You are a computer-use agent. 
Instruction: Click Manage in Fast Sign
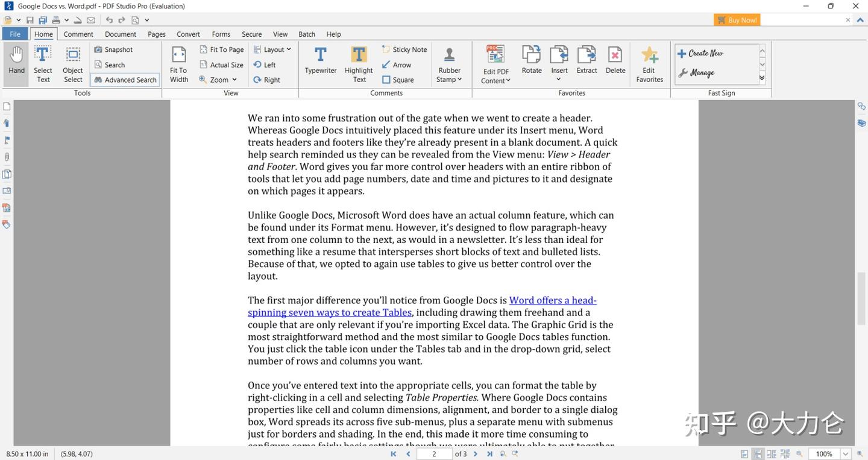tap(696, 73)
